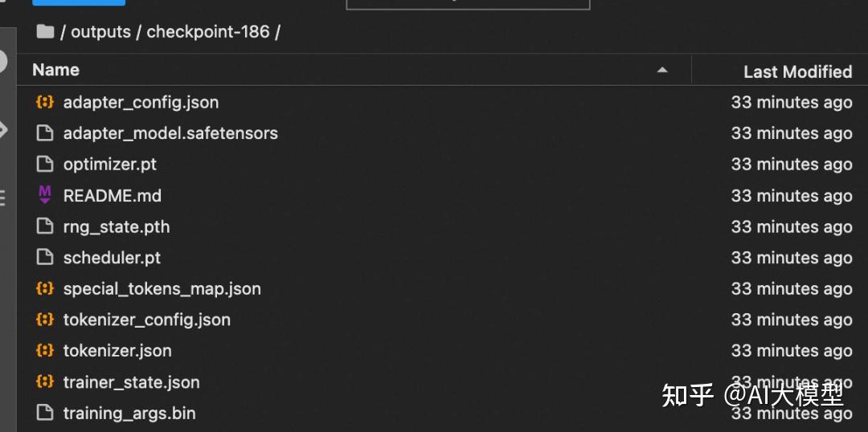The width and height of the screenshot is (868, 432).
Task: Click the JSON icon next to tokenizer.json
Action: pos(45,351)
